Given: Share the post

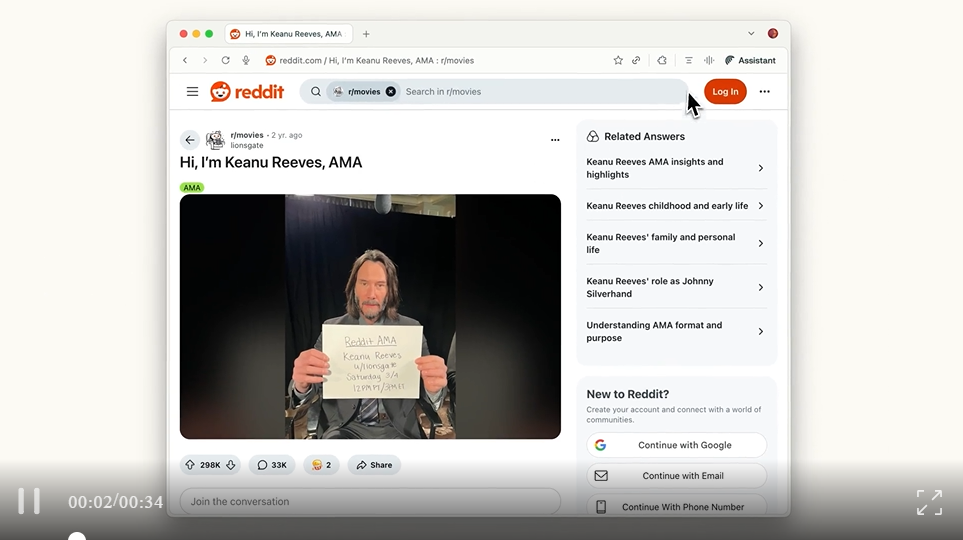Looking at the screenshot, I should click(374, 465).
